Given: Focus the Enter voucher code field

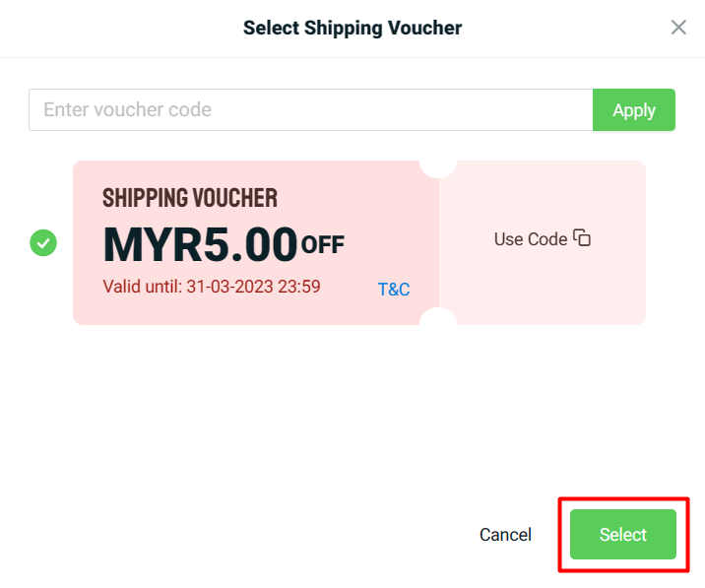Looking at the screenshot, I should [311, 109].
